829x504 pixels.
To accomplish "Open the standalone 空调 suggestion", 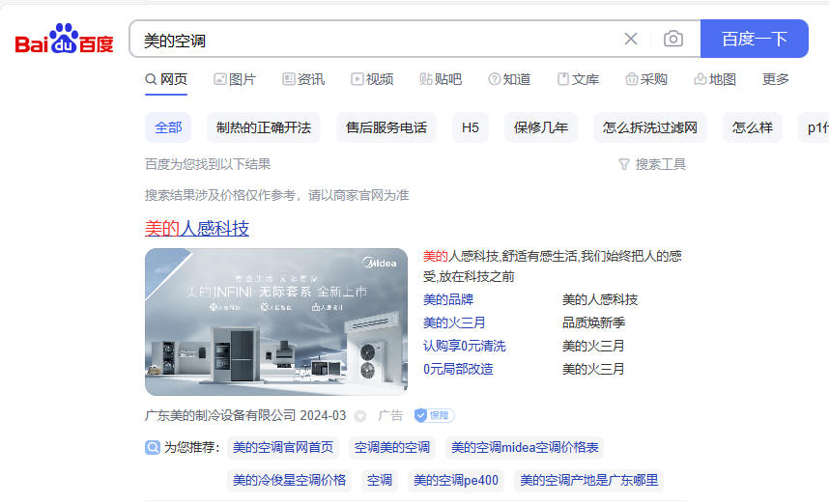I will (380, 480).
